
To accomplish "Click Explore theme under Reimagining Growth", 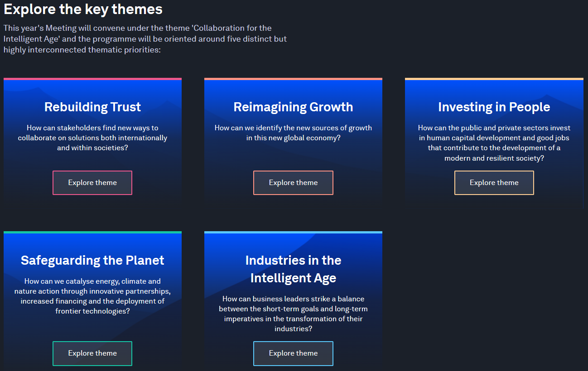I will [x=293, y=183].
